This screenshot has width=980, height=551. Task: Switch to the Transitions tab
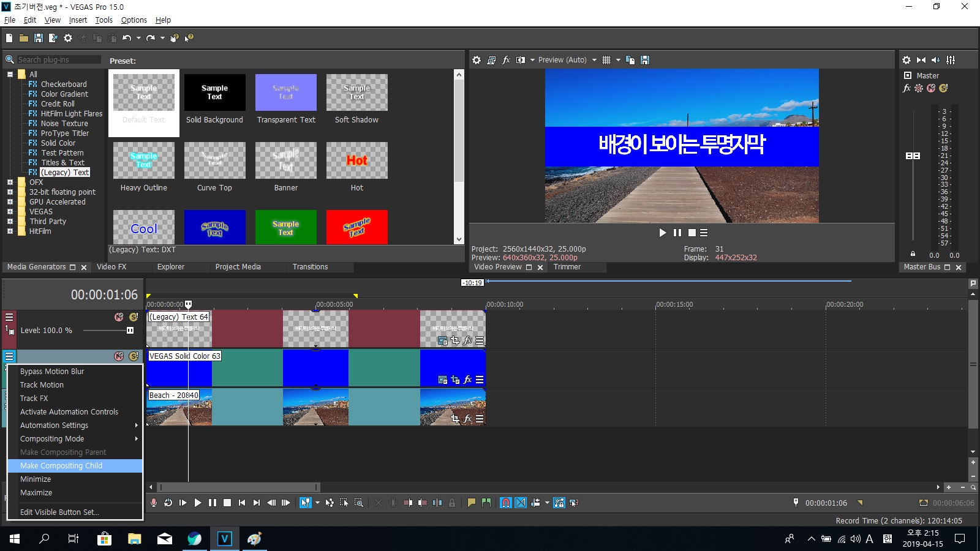pyautogui.click(x=310, y=267)
